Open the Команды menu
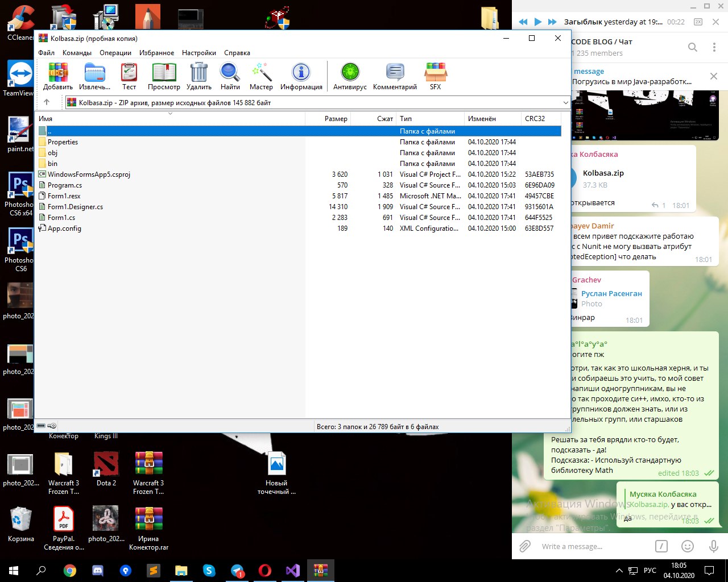Screen dimensions: 728x582 coord(77,53)
